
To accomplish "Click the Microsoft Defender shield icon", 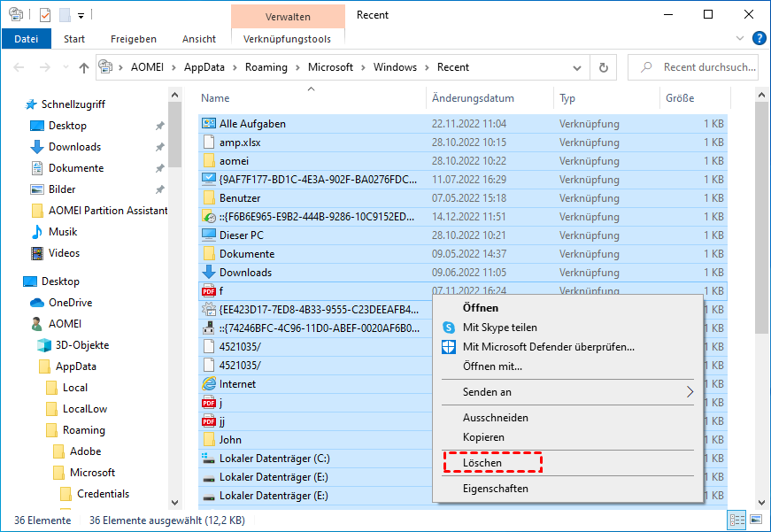I will [449, 347].
